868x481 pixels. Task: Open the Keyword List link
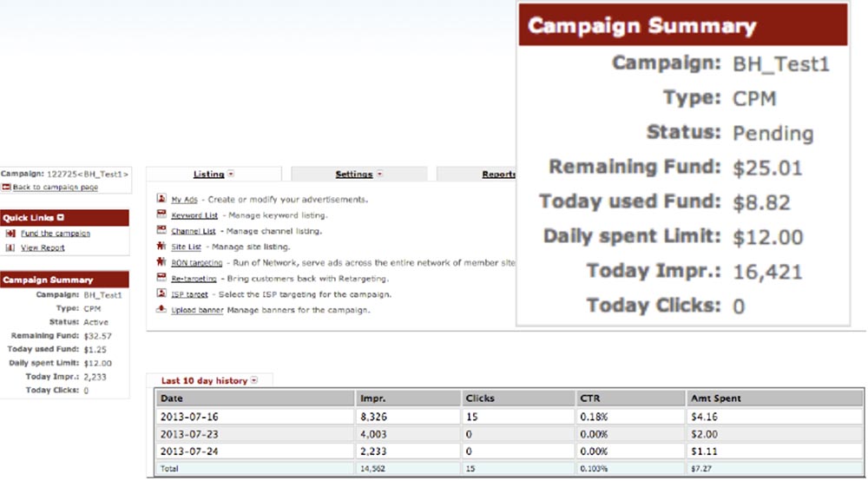coord(194,214)
